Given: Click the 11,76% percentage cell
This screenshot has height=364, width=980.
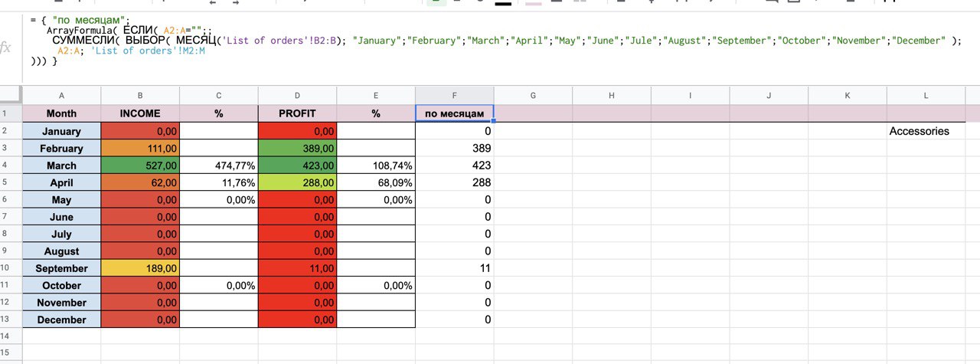Looking at the screenshot, I should coord(219,182).
